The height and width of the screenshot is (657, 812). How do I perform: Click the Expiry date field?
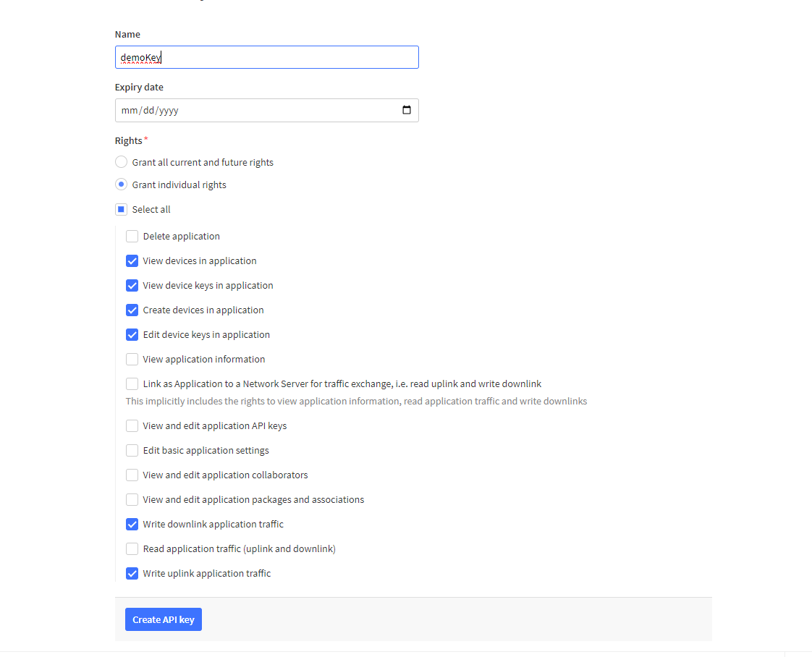253,110
